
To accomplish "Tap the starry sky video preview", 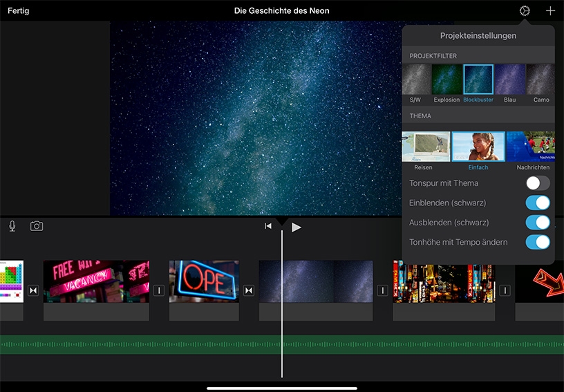I will (x=256, y=118).
